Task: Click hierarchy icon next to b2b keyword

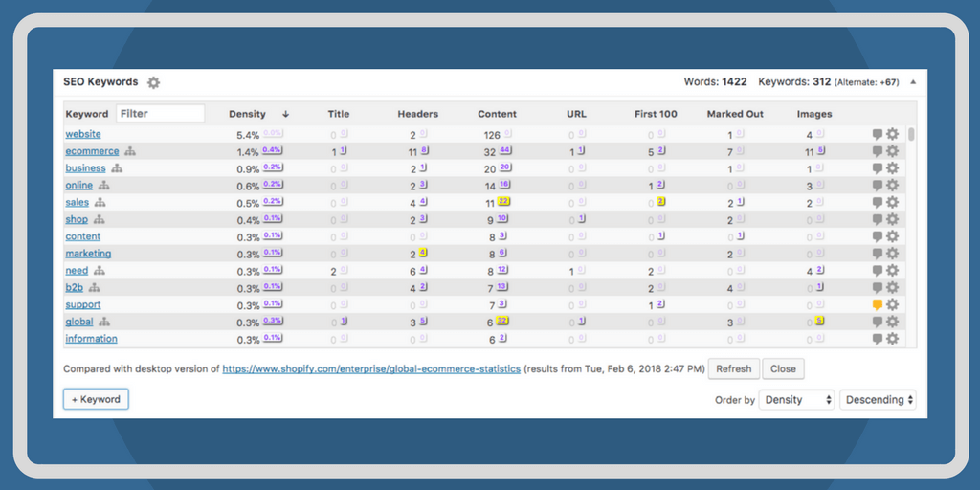Action: [95, 288]
